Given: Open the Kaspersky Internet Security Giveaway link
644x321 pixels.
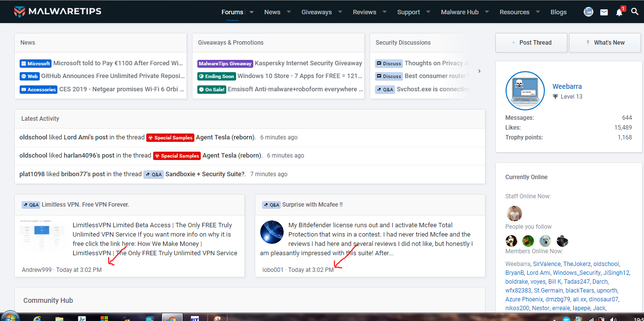Looking at the screenshot, I should 308,63.
